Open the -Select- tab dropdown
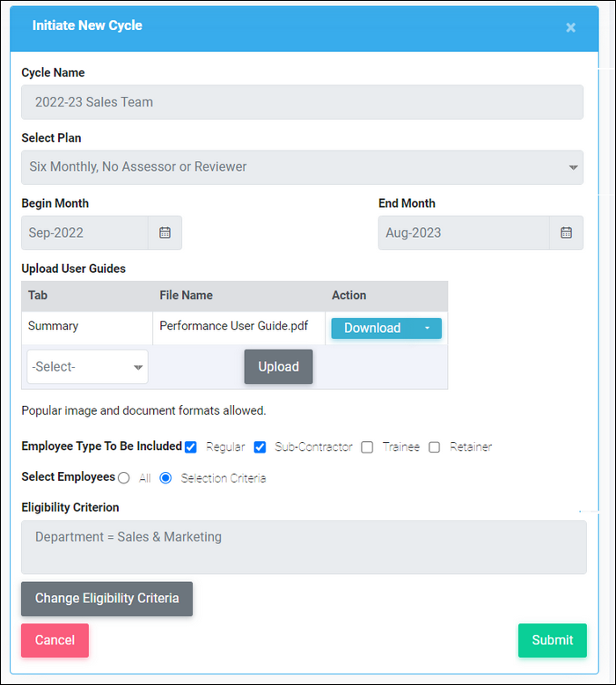 pos(87,366)
